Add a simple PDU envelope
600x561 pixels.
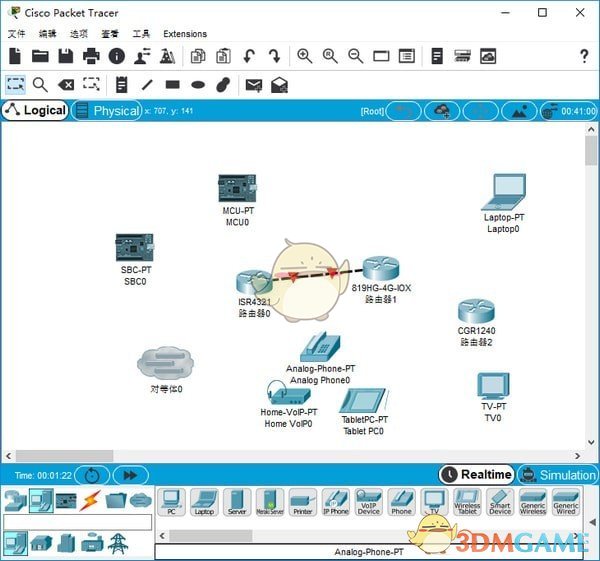[x=254, y=85]
